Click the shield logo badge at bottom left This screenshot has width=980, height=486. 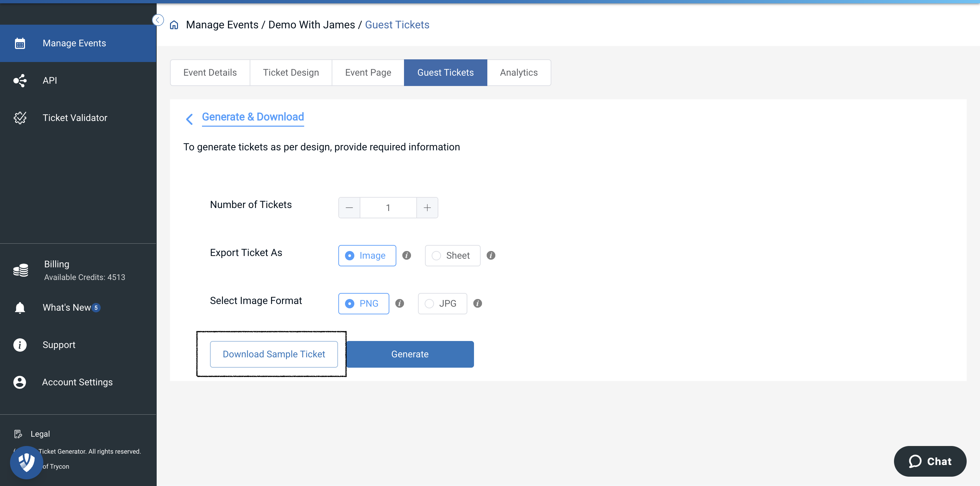click(26, 462)
